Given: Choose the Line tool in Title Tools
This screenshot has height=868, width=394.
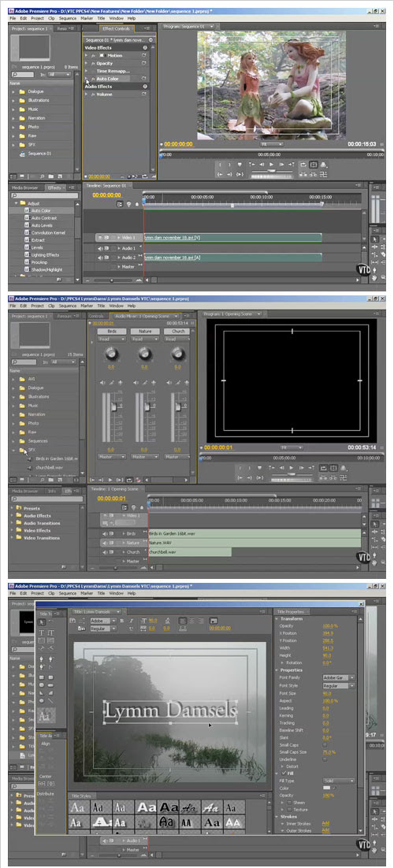Looking at the screenshot, I should click(x=50, y=701).
